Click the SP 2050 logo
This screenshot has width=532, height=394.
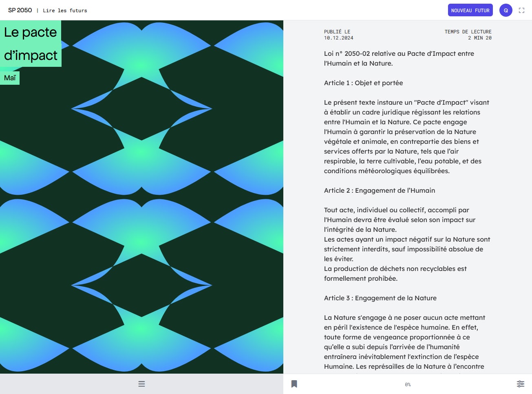20,10
